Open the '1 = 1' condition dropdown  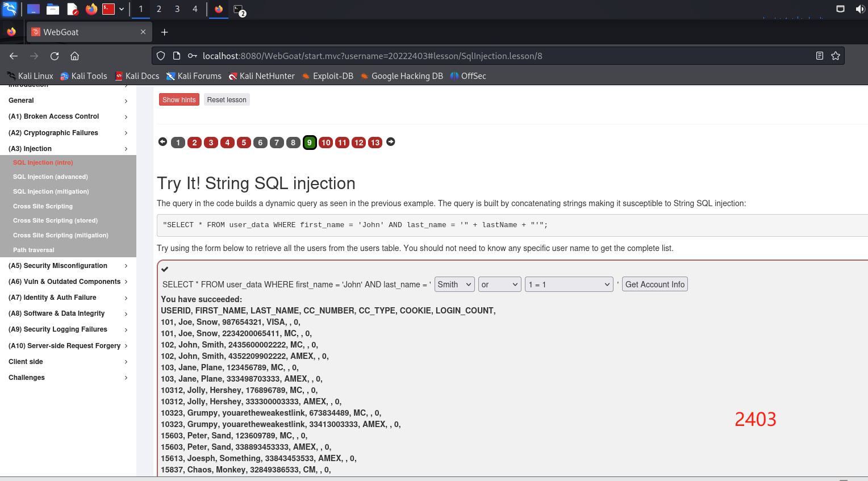point(569,285)
